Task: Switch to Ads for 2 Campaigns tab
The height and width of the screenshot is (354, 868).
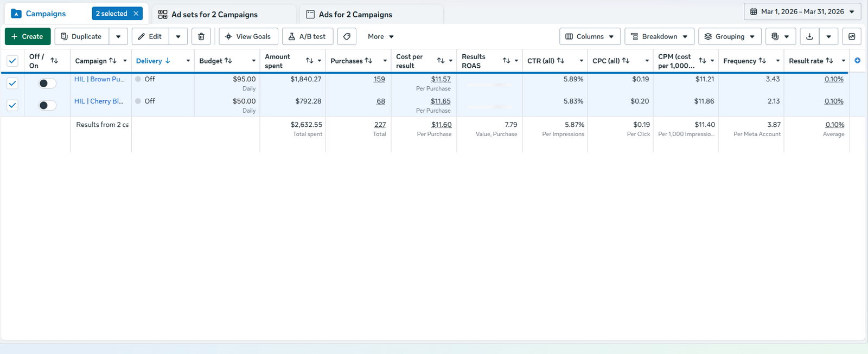Action: 355,15
